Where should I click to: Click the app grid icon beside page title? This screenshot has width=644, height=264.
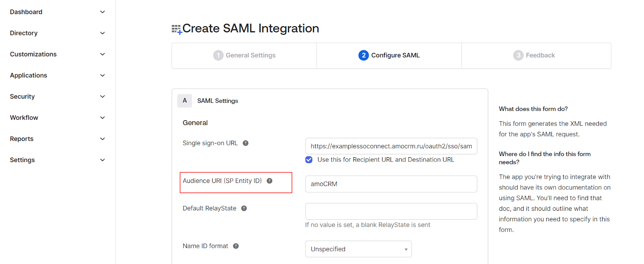(176, 29)
